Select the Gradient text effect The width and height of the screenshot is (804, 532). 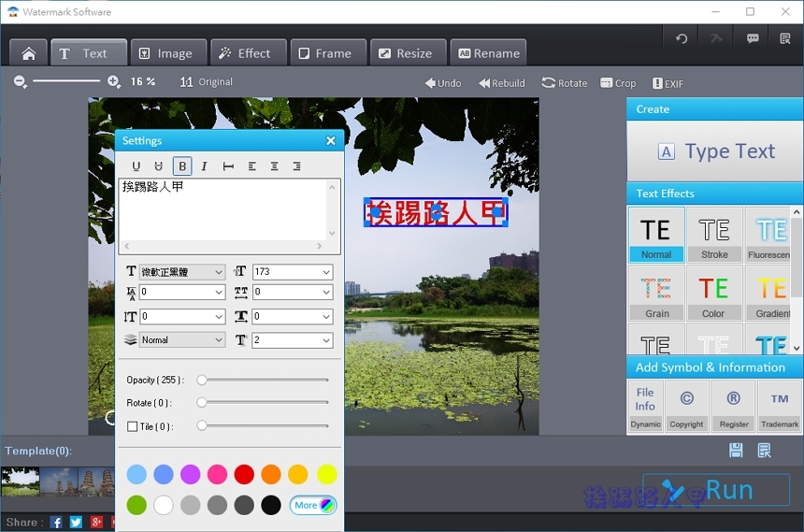pyautogui.click(x=768, y=293)
